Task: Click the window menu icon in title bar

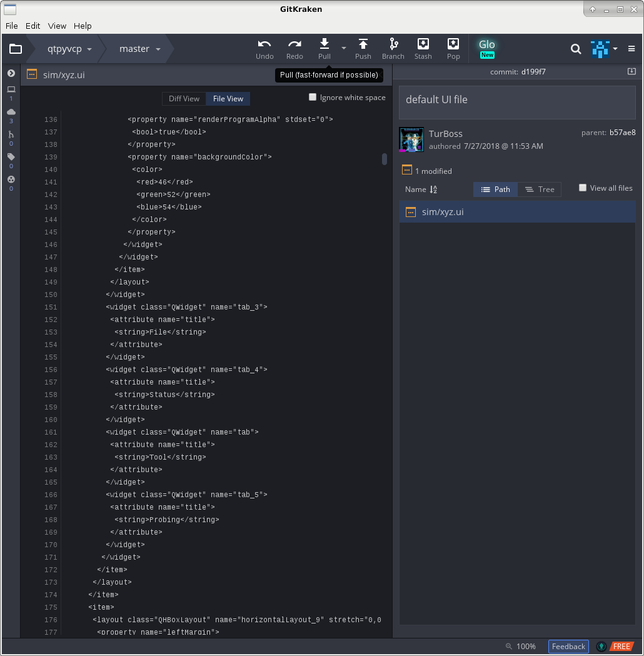Action: click(x=9, y=9)
